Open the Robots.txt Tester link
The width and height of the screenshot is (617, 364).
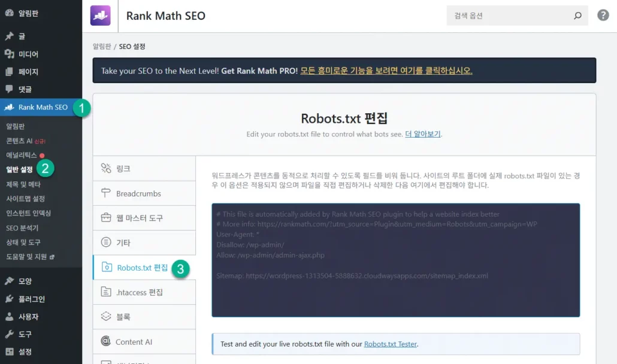390,344
